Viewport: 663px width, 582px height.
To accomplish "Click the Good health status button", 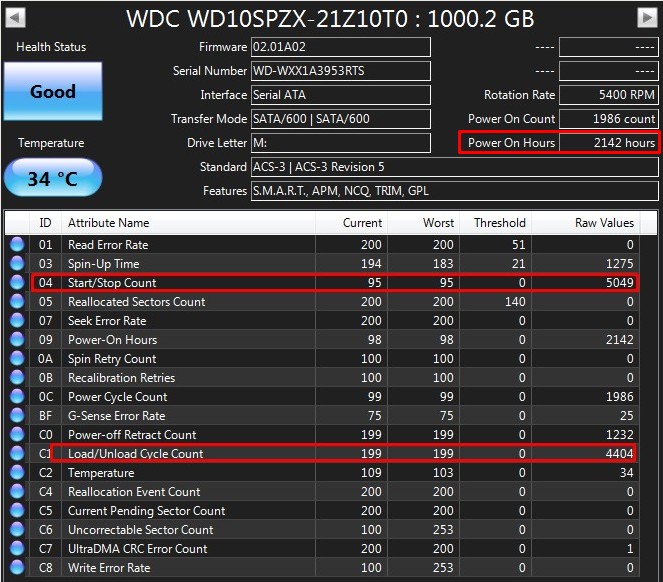I will 53,91.
